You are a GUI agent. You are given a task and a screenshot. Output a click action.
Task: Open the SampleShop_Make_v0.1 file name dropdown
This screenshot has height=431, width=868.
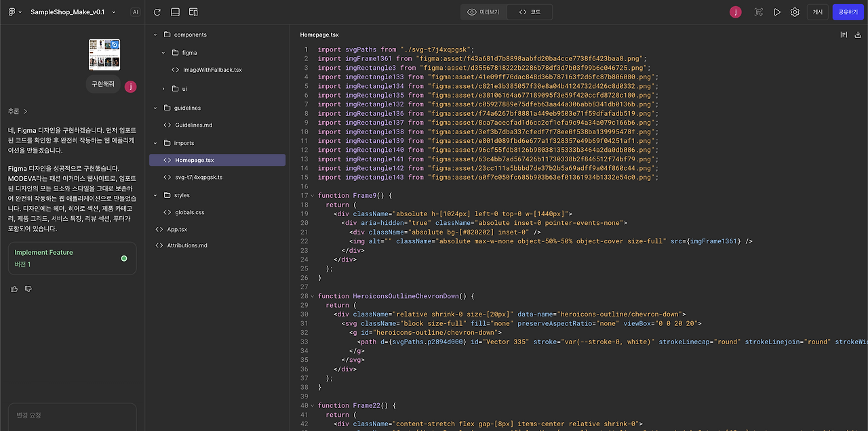(x=73, y=12)
